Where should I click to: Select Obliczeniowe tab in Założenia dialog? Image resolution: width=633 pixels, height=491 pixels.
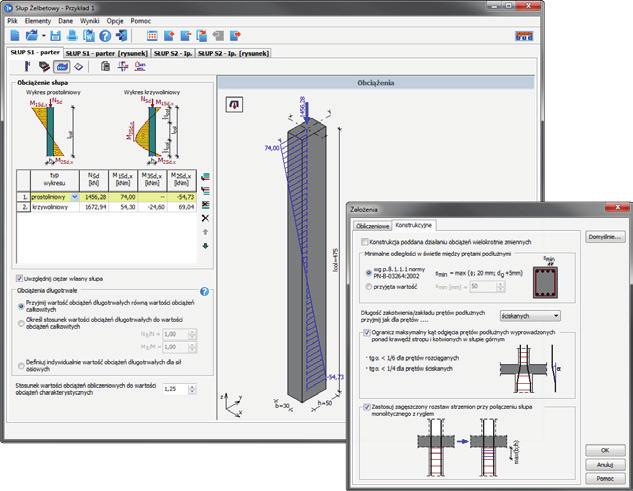(x=373, y=226)
